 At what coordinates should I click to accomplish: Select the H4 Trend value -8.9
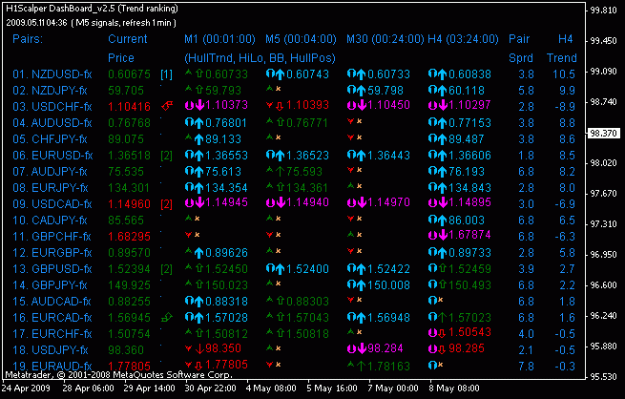565,107
